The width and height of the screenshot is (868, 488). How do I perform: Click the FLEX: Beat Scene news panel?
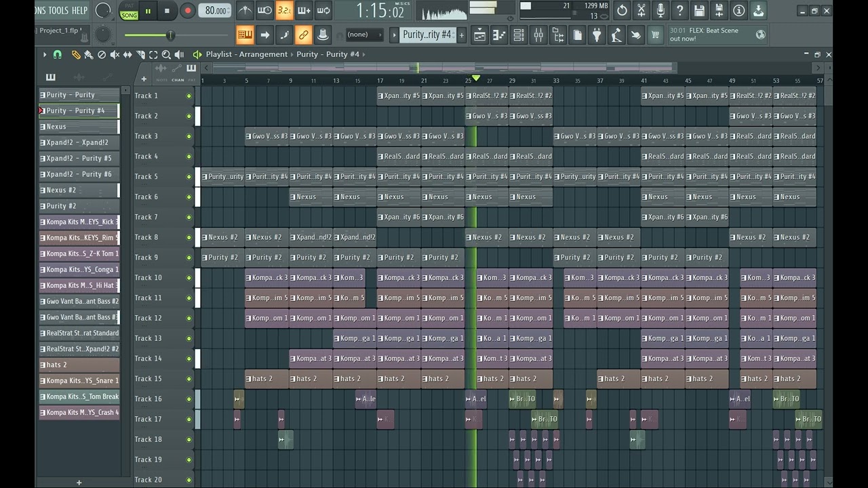(x=718, y=35)
